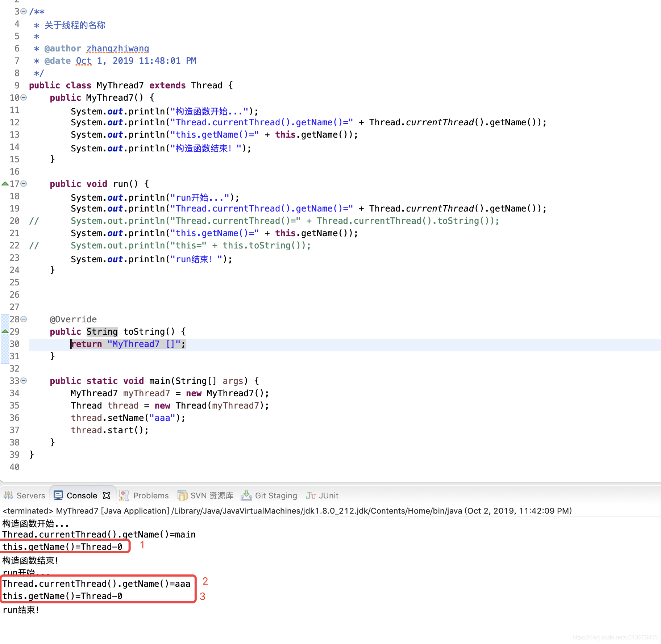The height and width of the screenshot is (644, 661).
Task: Click the overriding-method triangle beside line 17
Action: (5, 184)
